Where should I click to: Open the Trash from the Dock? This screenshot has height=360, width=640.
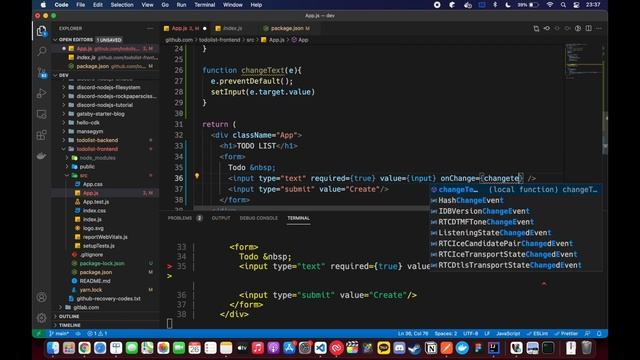(587, 348)
